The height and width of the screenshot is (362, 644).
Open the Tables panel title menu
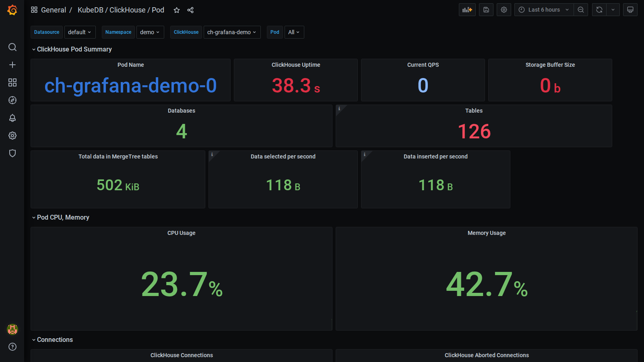[474, 111]
